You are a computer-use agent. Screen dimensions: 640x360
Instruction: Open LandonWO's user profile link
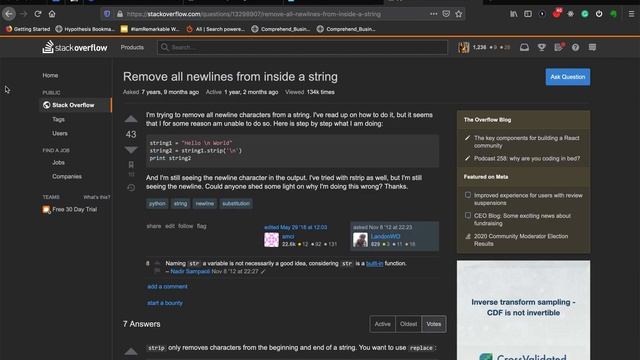385,236
